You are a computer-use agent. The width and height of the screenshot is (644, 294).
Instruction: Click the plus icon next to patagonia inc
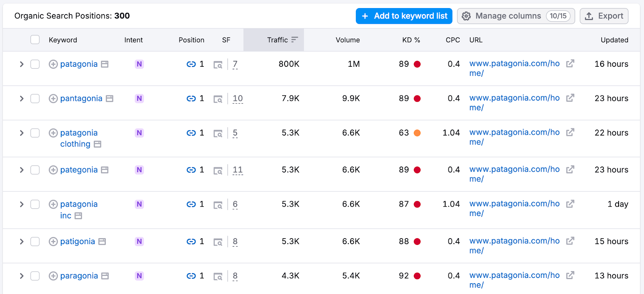[53, 204]
